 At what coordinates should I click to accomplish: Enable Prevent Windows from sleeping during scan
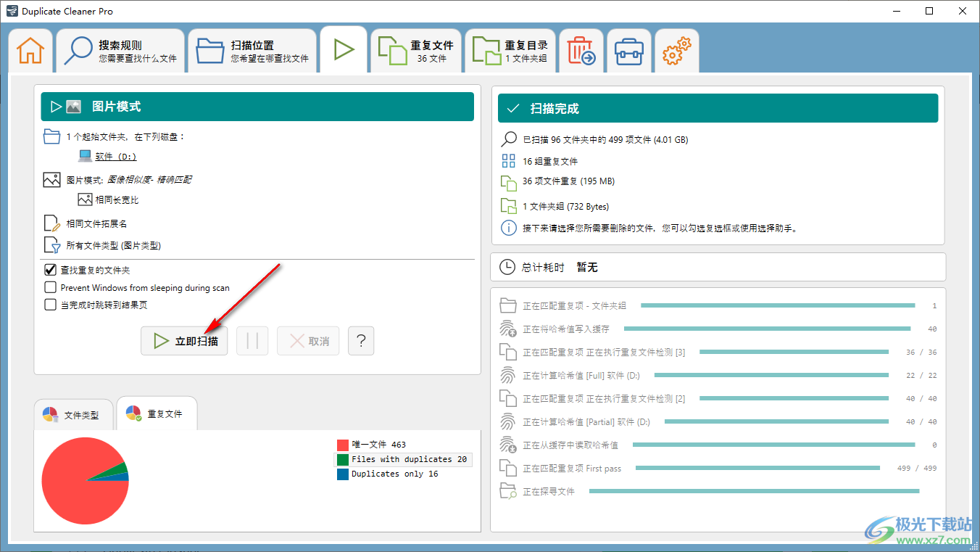point(51,287)
